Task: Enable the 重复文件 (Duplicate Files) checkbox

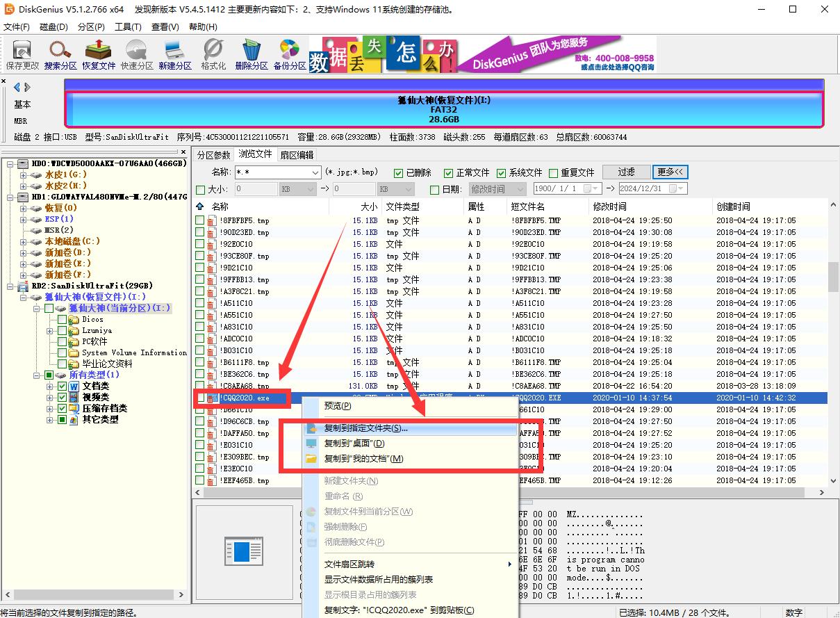Action: [x=554, y=173]
